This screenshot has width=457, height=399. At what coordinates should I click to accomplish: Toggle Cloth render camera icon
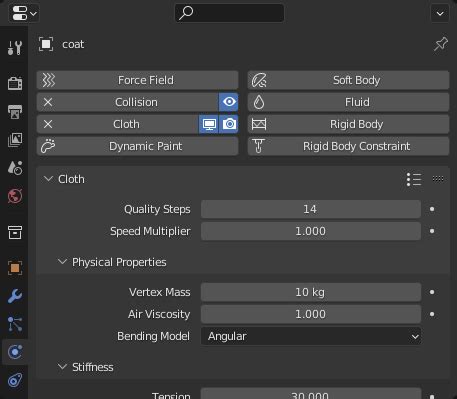tap(229, 124)
